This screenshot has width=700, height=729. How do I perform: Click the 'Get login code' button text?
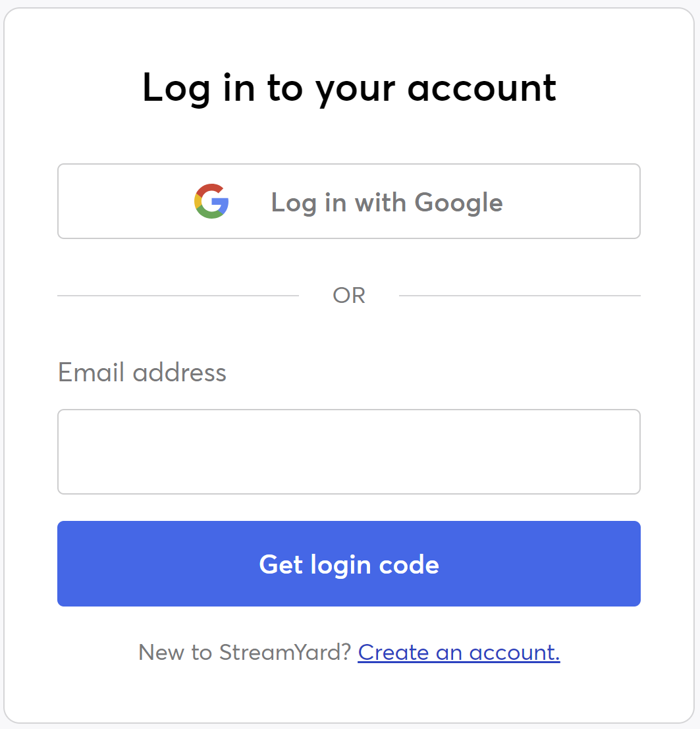click(x=349, y=564)
